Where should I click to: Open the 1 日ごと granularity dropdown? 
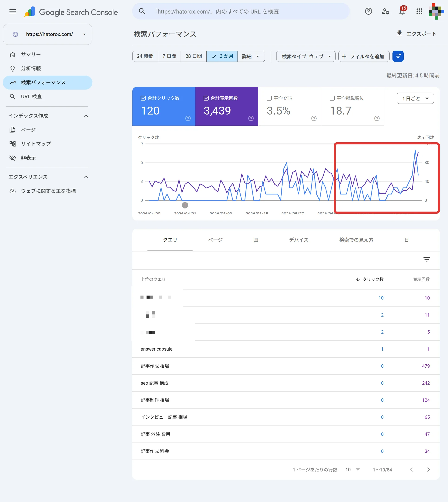pos(415,98)
